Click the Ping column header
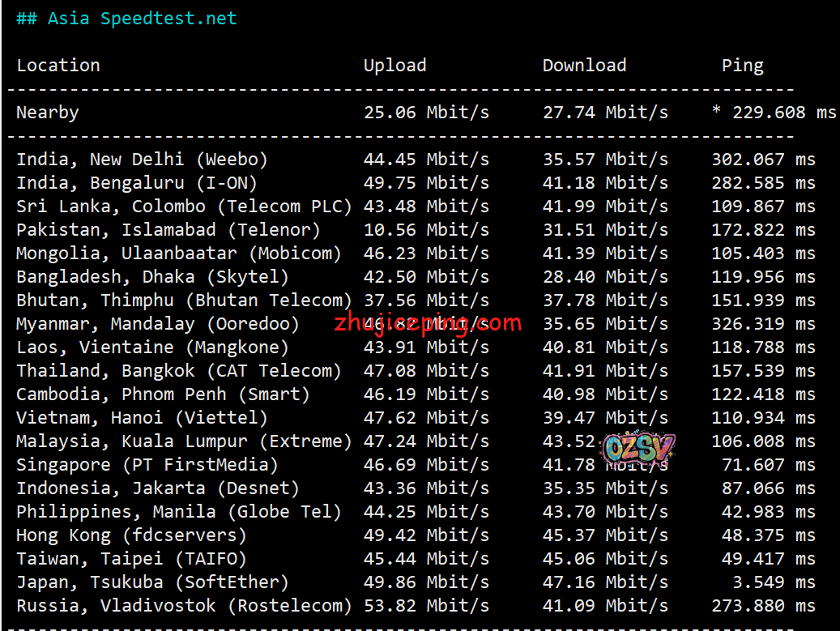The height and width of the screenshot is (631, 840). pyautogui.click(x=742, y=66)
